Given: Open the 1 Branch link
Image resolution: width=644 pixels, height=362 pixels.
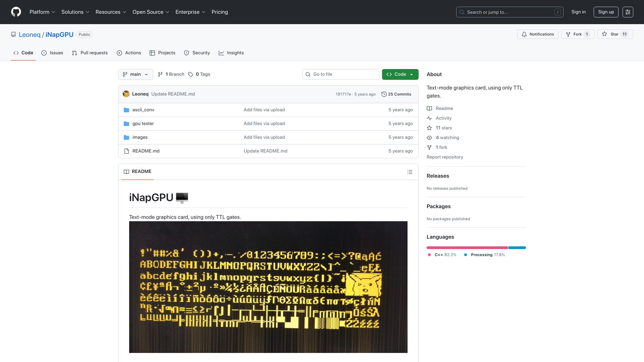Looking at the screenshot, I should pyautogui.click(x=171, y=74).
